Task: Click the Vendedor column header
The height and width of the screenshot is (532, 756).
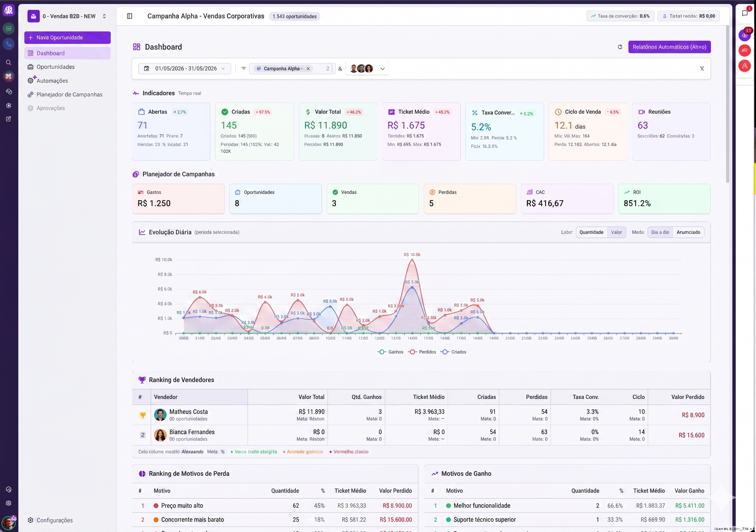Action: pyautogui.click(x=199, y=397)
